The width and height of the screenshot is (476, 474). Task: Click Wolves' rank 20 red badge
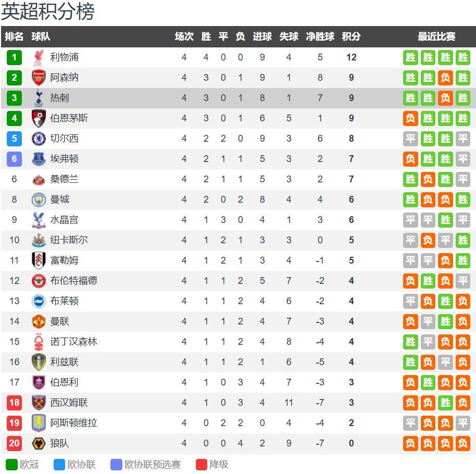click(14, 443)
